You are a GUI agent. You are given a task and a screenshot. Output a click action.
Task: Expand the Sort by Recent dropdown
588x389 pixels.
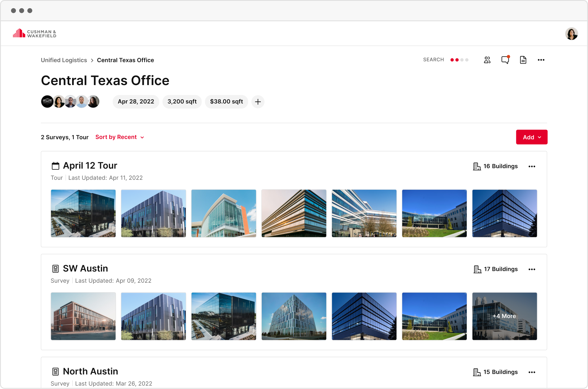click(120, 137)
